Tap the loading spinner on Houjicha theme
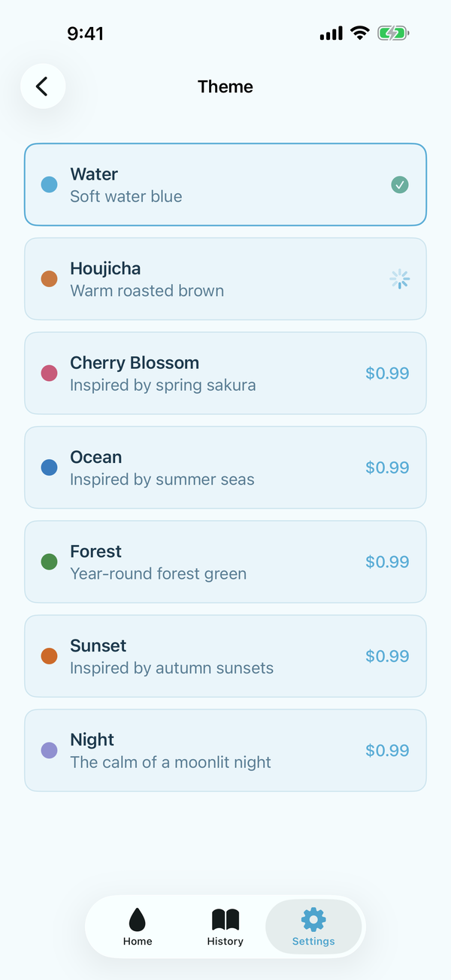The image size is (451, 980). tap(400, 278)
